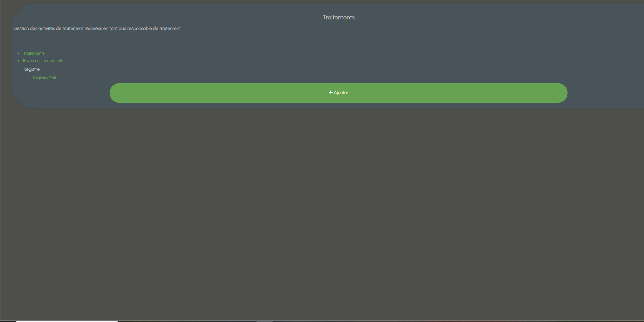Click the plus icon on Ajouter button
This screenshot has width=644, height=322.
click(x=330, y=92)
